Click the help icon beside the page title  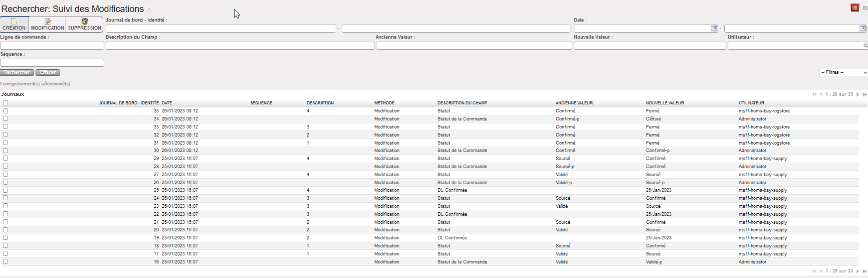[149, 10]
